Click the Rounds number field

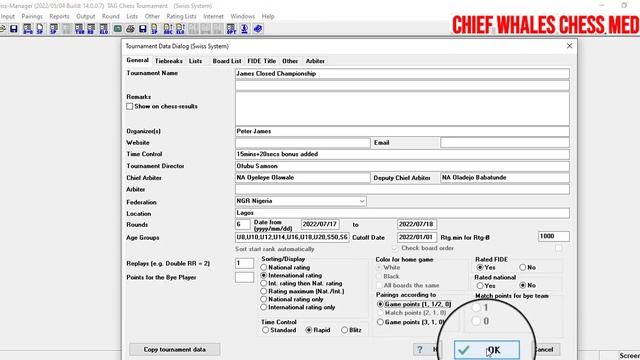pos(242,224)
